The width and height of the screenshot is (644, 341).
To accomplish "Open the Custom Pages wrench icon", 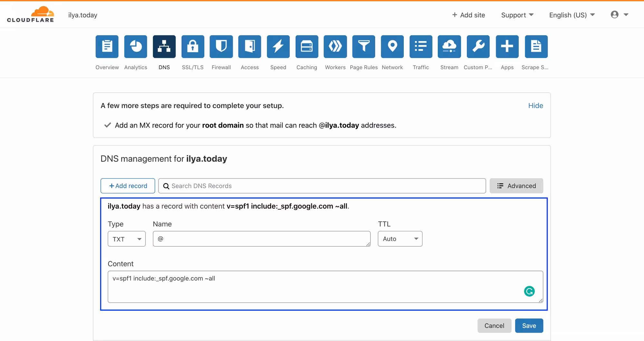I will click(478, 47).
